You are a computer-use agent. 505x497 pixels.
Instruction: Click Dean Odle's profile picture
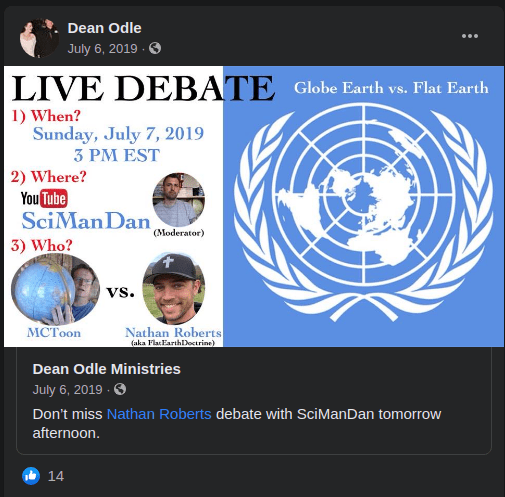[x=39, y=38]
